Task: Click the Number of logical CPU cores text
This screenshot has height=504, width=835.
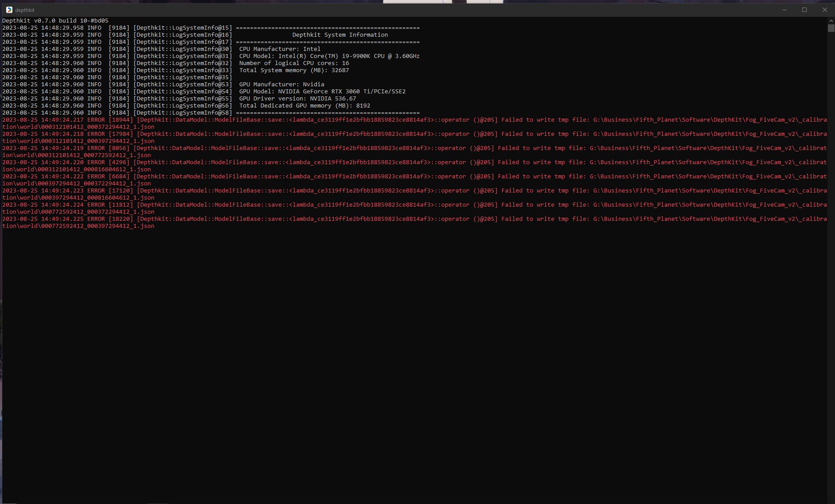Action: tap(294, 63)
